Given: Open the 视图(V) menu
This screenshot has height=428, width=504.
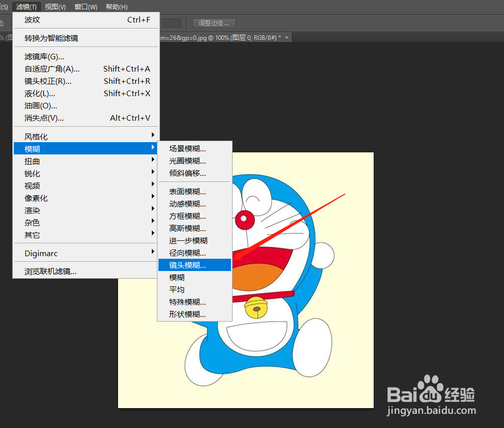Looking at the screenshot, I should click(55, 7).
